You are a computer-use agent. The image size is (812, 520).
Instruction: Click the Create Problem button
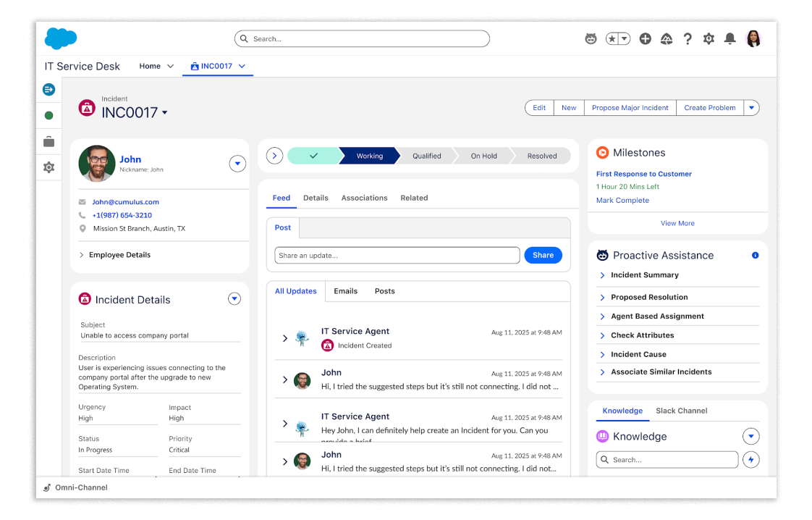coord(709,108)
